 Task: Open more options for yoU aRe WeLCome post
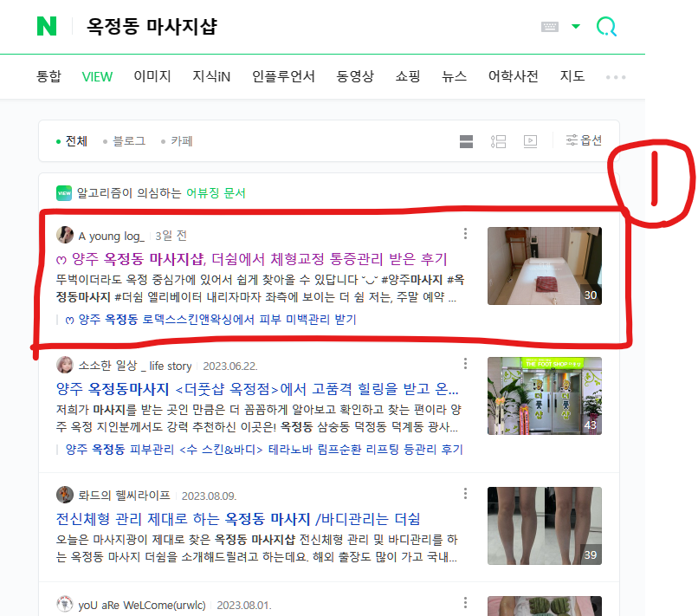[465, 603]
